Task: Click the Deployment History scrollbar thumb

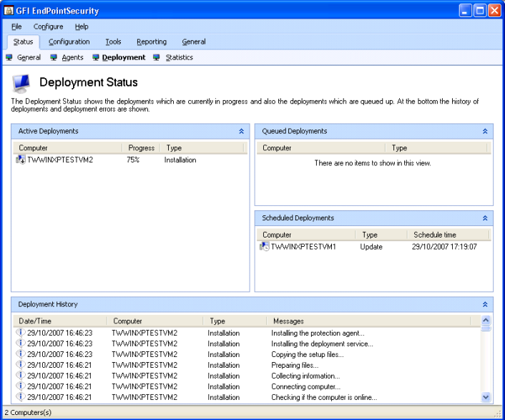Action: (x=486, y=328)
